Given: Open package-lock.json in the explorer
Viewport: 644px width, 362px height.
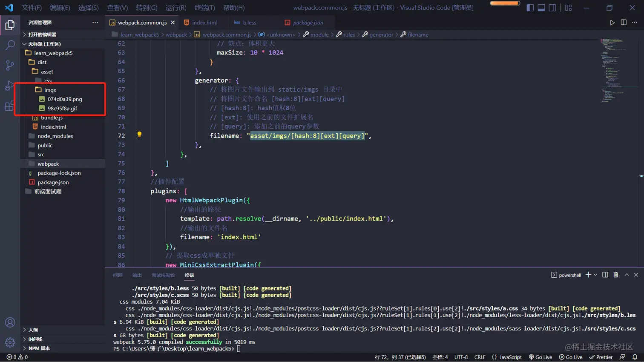Looking at the screenshot, I should point(63,173).
